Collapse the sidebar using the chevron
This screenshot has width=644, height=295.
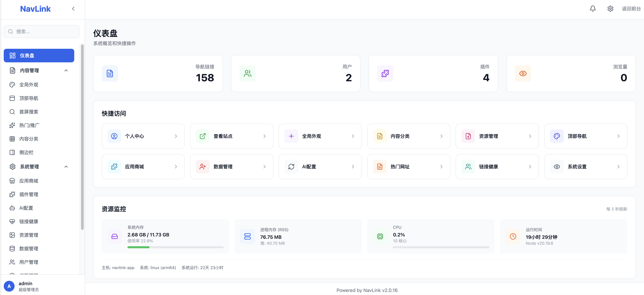point(73,8)
